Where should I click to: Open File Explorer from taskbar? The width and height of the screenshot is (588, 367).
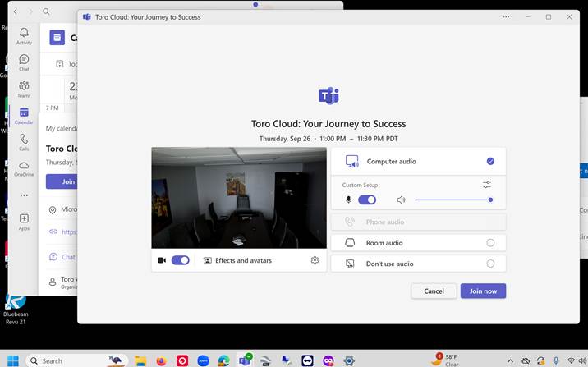[140, 361]
